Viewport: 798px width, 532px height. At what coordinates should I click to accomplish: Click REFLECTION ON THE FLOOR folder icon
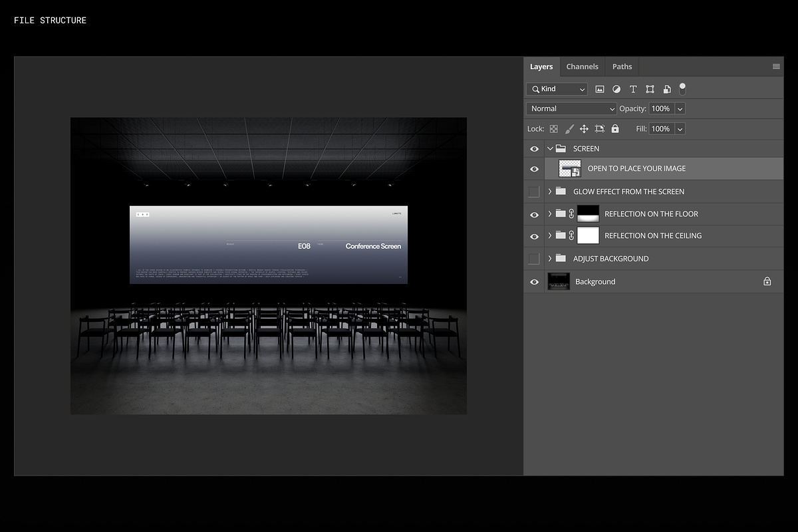(x=561, y=214)
